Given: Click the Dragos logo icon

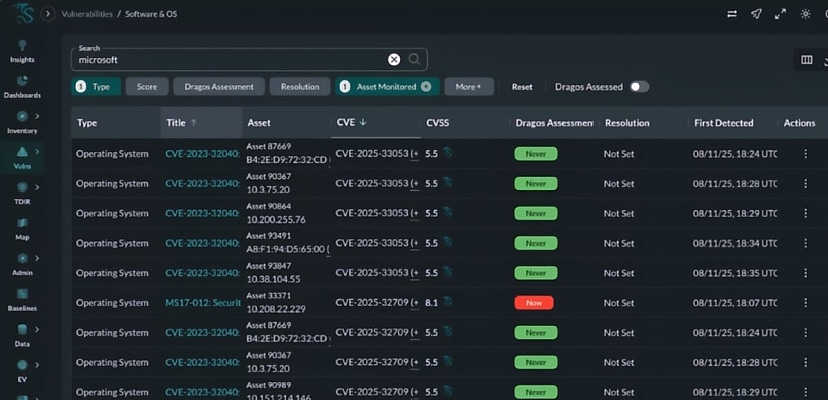Looking at the screenshot, I should coord(24,14).
